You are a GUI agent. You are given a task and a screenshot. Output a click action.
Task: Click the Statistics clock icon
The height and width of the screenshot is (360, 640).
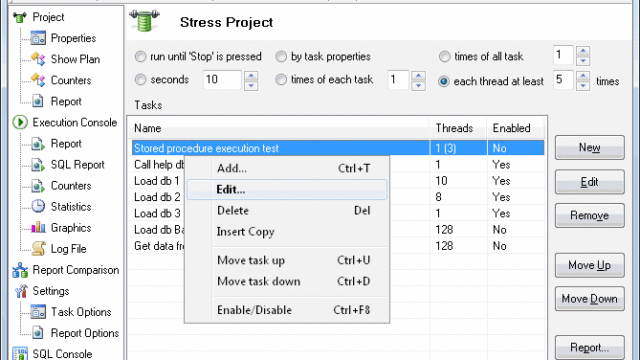[x=38, y=207]
